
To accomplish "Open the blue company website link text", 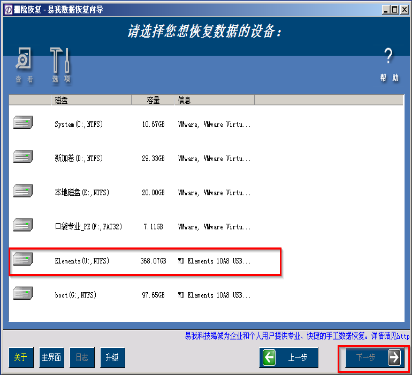I will [x=297, y=336].
